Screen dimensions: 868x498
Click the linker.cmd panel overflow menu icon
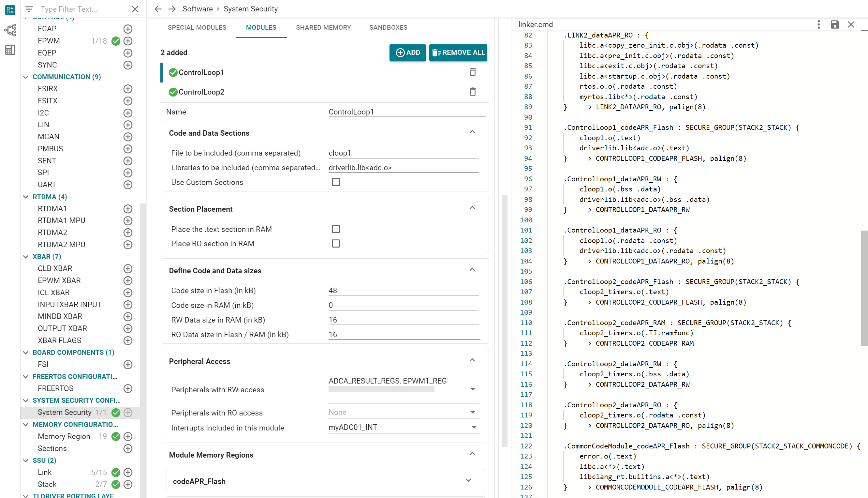[818, 24]
